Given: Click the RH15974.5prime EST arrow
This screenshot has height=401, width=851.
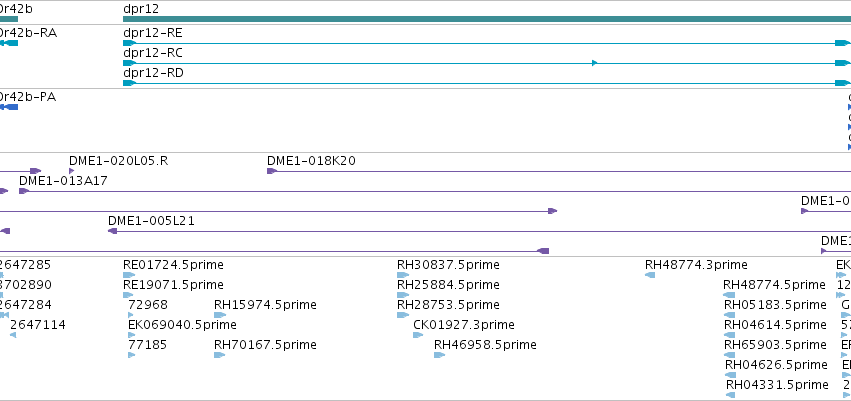Looking at the screenshot, I should (219, 315).
